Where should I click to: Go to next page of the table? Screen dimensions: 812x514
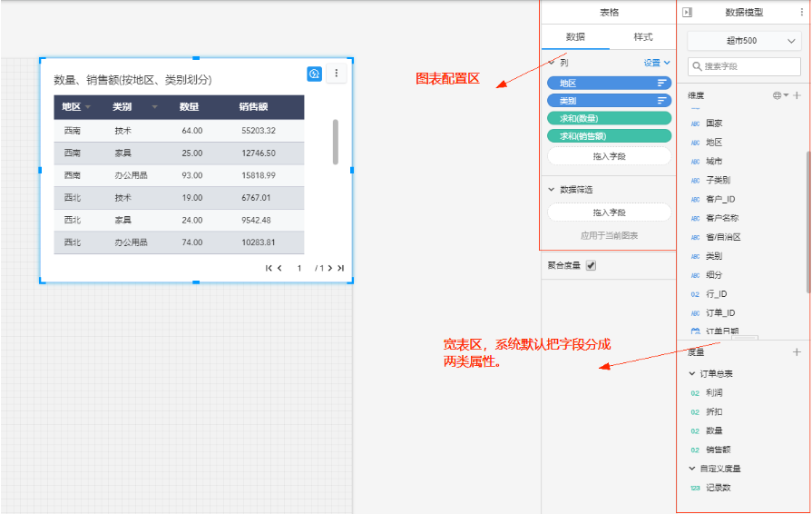[x=330, y=268]
